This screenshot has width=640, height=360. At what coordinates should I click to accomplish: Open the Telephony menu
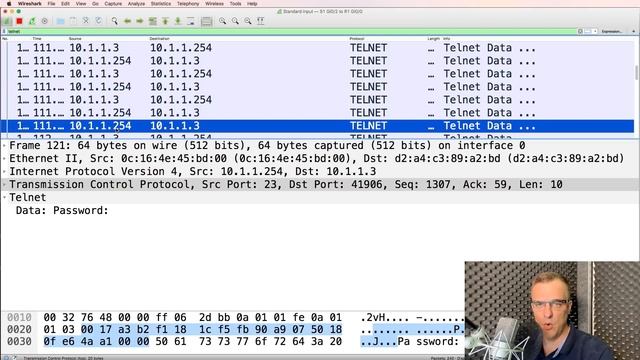point(188,3)
